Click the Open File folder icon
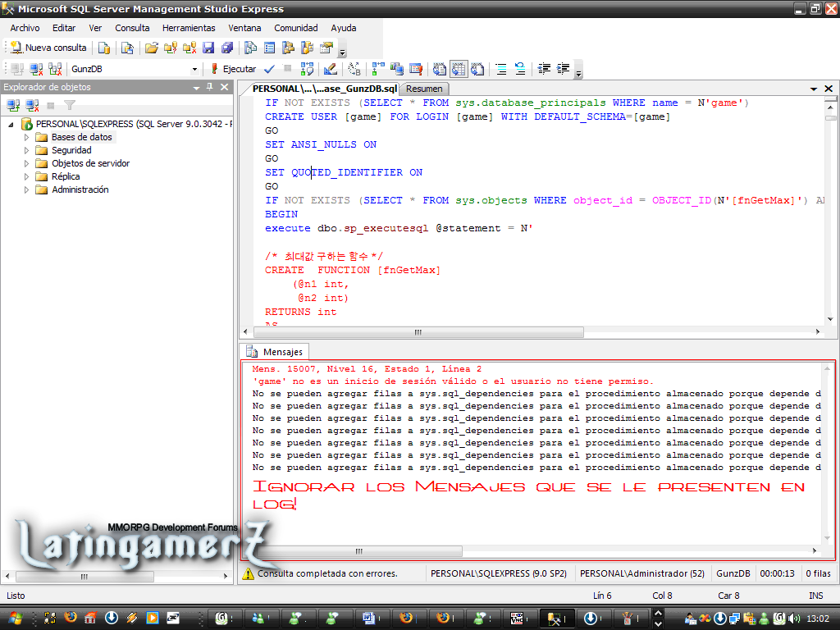Viewport: 840px width, 630px height. (152, 48)
